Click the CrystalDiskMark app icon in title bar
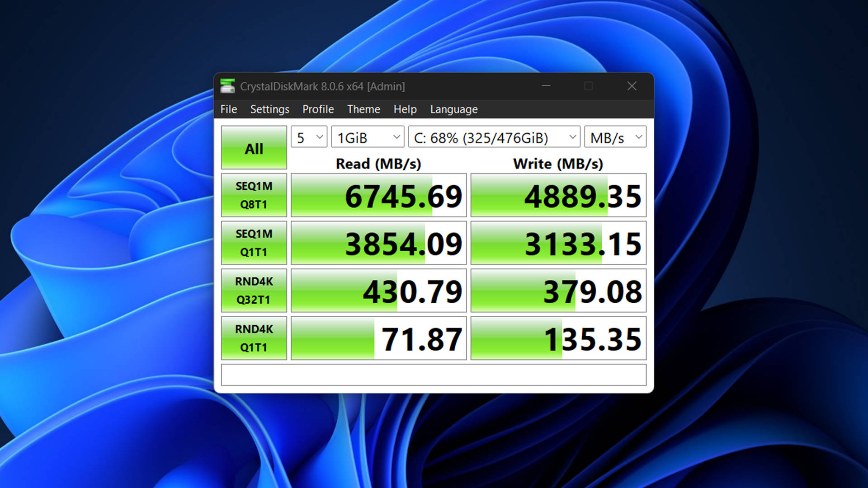868x488 pixels. tap(227, 86)
